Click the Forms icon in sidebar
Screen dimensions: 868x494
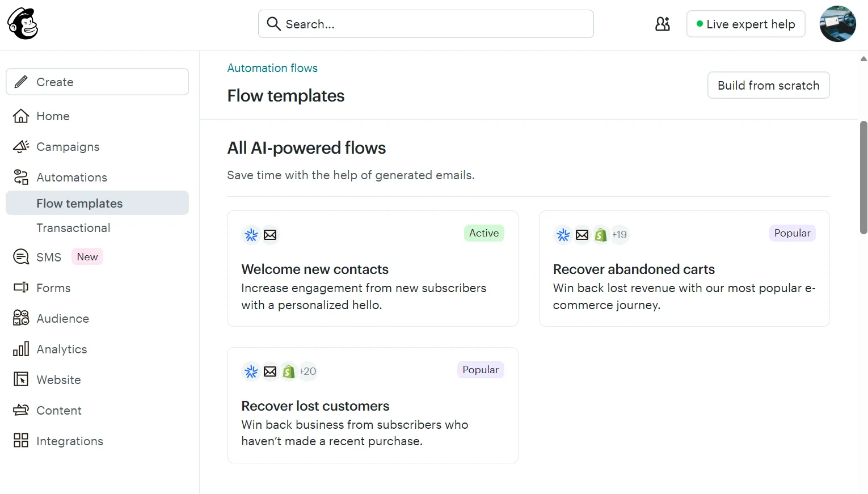coord(21,288)
